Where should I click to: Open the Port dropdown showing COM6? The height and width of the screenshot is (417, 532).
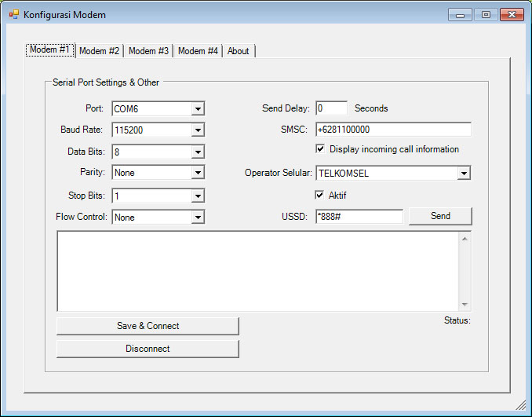pos(198,108)
